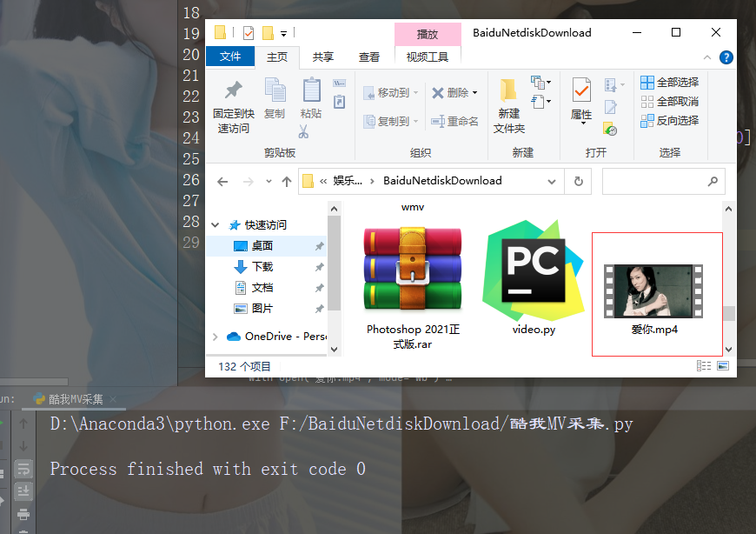Image resolution: width=756 pixels, height=534 pixels.
Task: Click PyCharm console down arrow icon
Action: click(23, 446)
